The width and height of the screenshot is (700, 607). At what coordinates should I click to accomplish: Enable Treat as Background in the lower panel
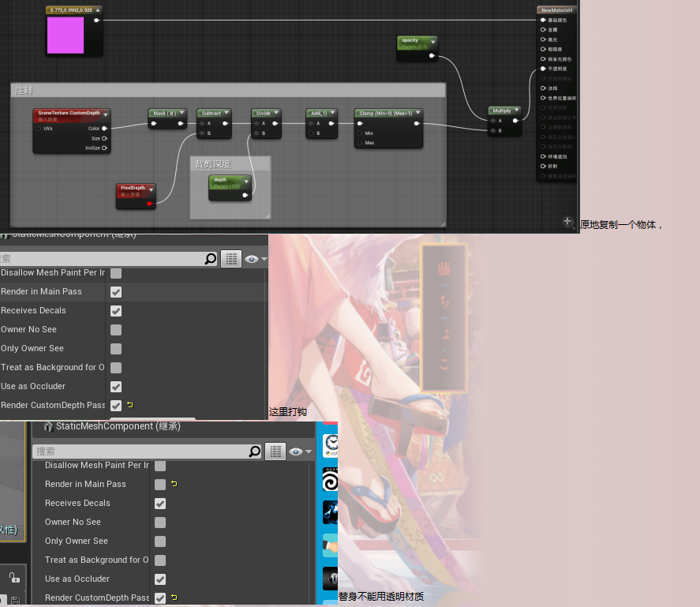tap(160, 560)
